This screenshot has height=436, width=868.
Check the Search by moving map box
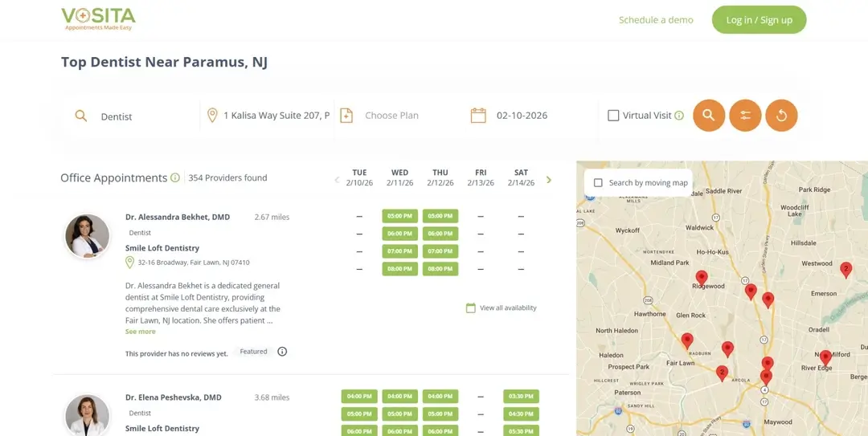point(598,183)
